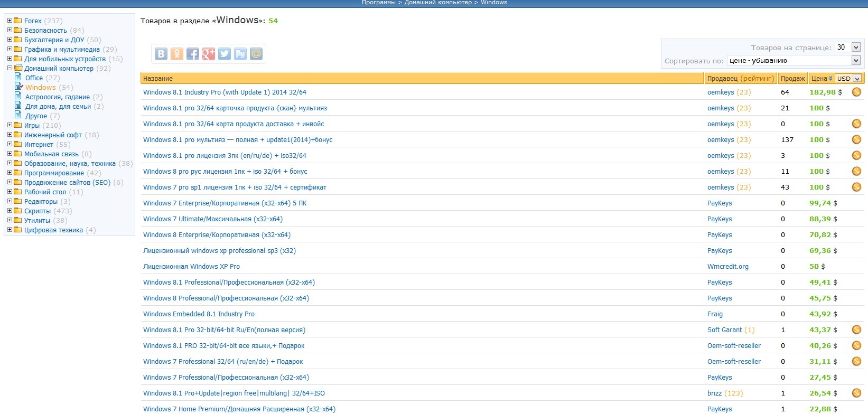Share page on Facebook

pos(193,54)
